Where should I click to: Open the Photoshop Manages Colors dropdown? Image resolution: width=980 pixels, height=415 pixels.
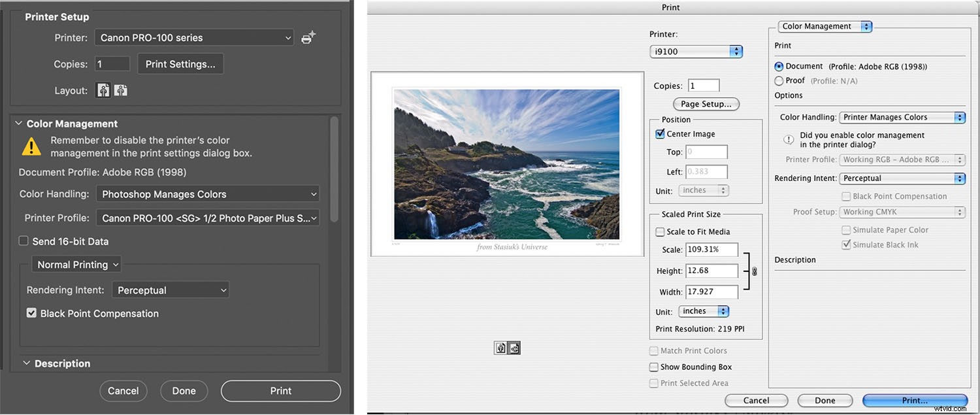click(x=206, y=193)
